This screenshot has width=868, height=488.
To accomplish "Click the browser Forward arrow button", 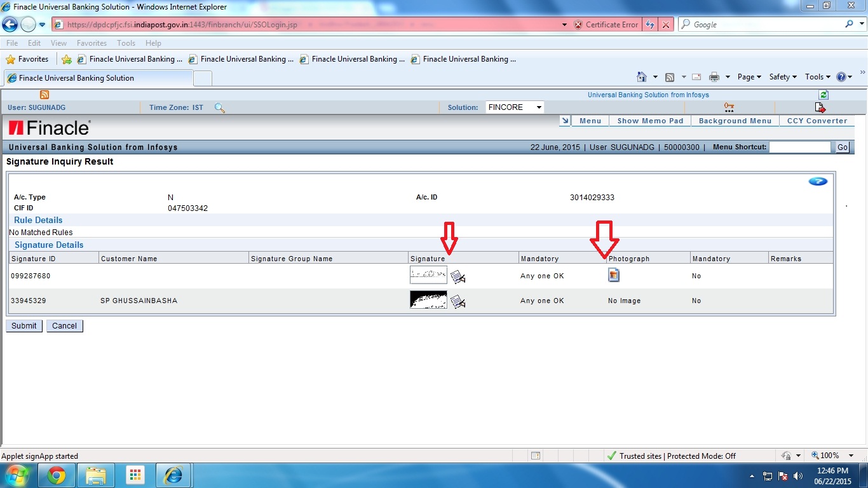I will [28, 24].
